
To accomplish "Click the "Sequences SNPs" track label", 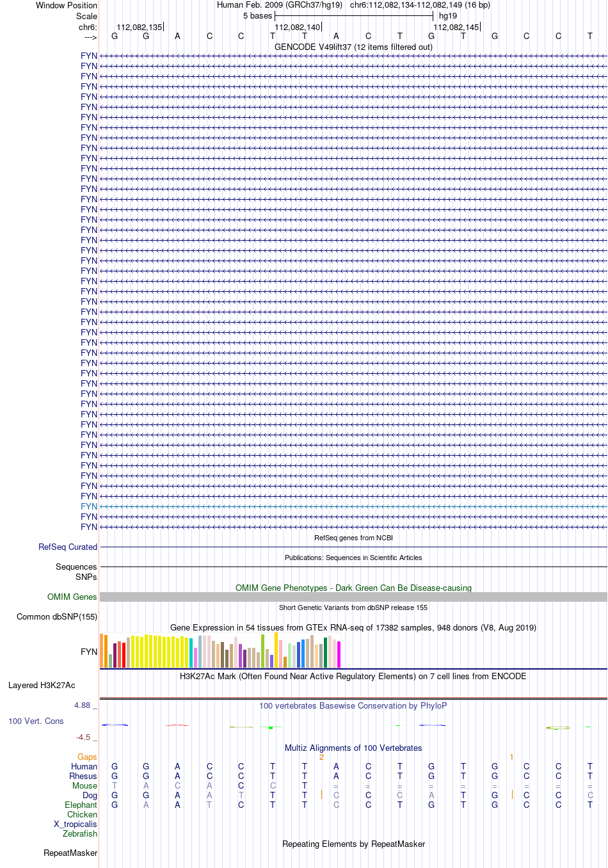I will click(76, 572).
